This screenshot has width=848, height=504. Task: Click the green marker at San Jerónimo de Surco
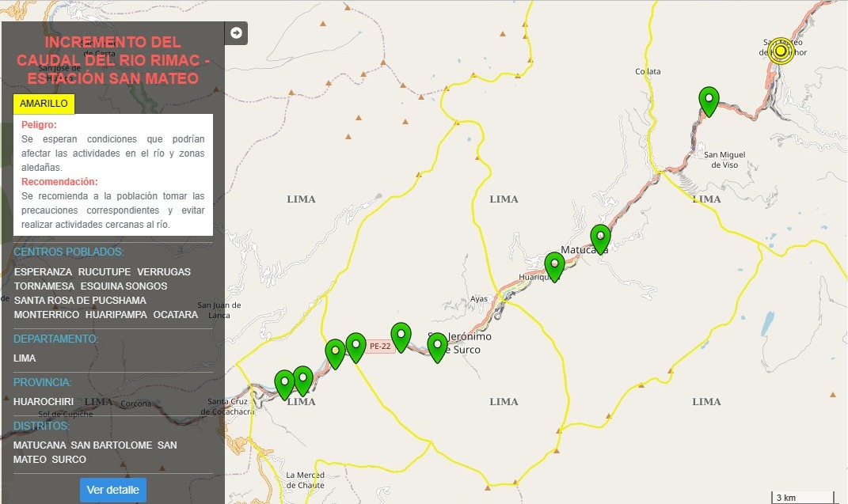pyautogui.click(x=437, y=347)
